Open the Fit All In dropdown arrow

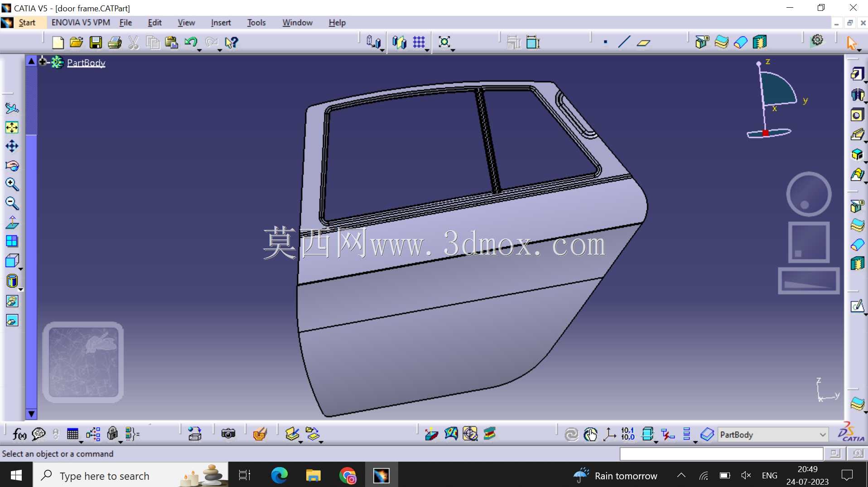[453, 50]
